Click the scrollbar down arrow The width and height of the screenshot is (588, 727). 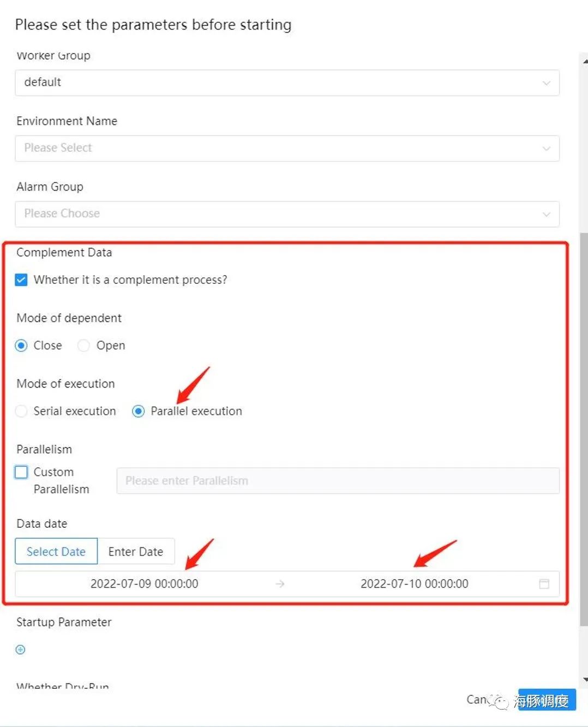(584, 680)
